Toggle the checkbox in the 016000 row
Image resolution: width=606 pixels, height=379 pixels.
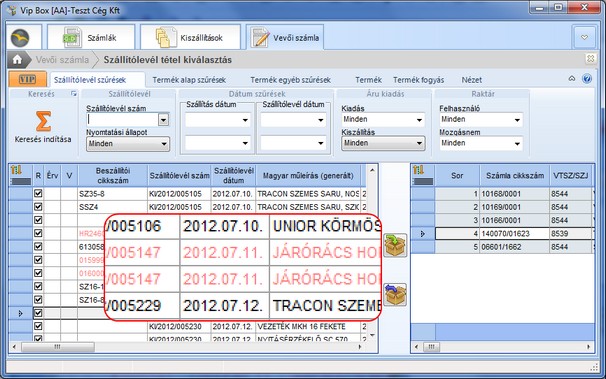38,273
